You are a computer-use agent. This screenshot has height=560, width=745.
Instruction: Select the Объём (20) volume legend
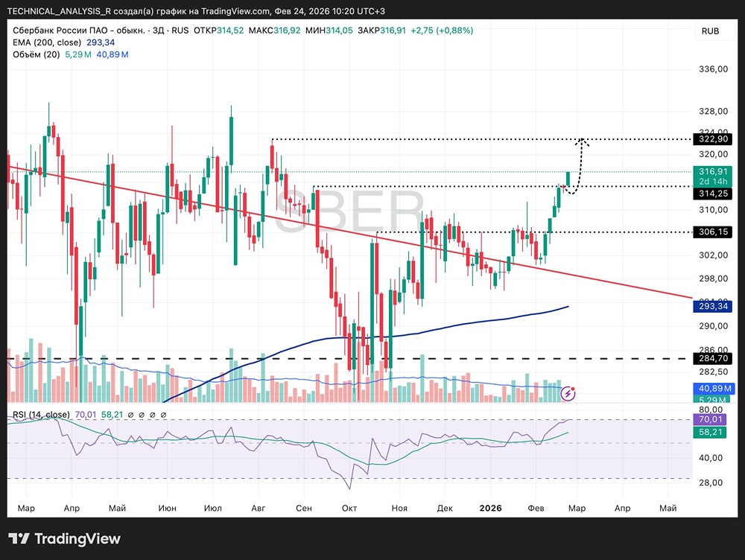tap(37, 54)
